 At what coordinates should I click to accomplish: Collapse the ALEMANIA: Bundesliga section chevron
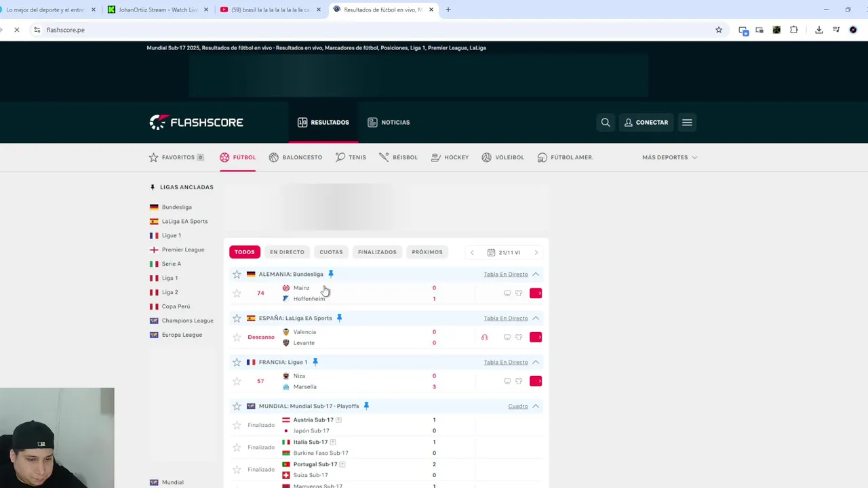pyautogui.click(x=536, y=274)
